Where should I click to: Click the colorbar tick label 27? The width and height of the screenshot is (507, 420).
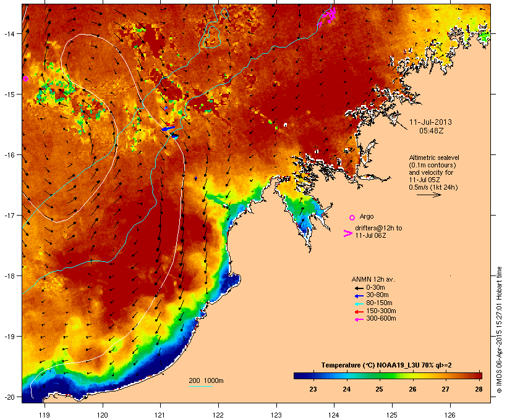[x=445, y=389]
